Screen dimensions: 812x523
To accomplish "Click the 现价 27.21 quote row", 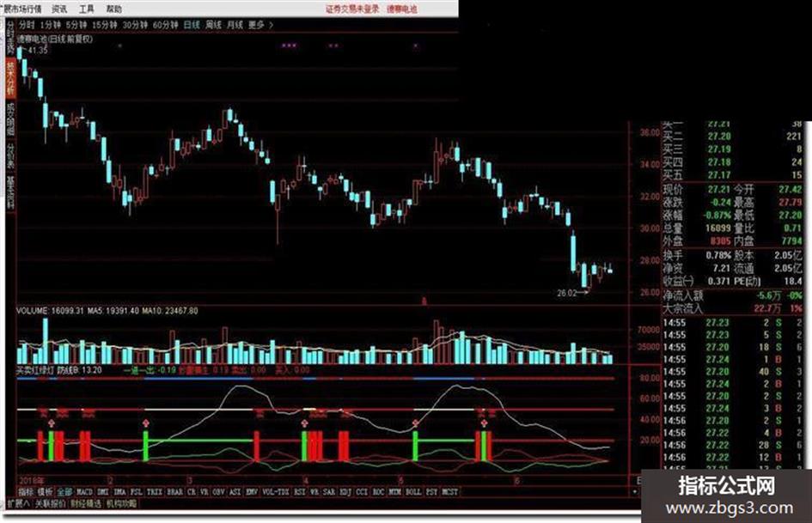I will click(697, 190).
